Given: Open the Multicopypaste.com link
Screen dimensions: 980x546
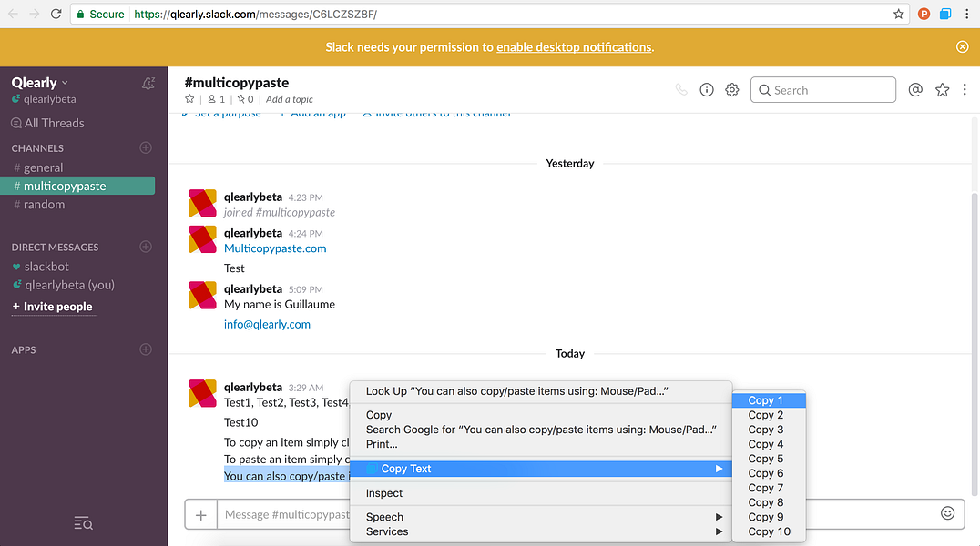Looking at the screenshot, I should pos(275,248).
